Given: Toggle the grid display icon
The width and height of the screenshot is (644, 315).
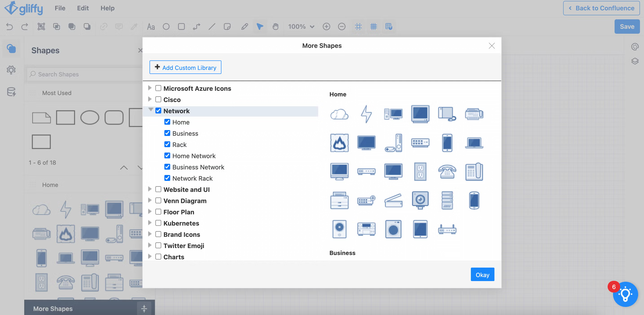Looking at the screenshot, I should (x=373, y=27).
